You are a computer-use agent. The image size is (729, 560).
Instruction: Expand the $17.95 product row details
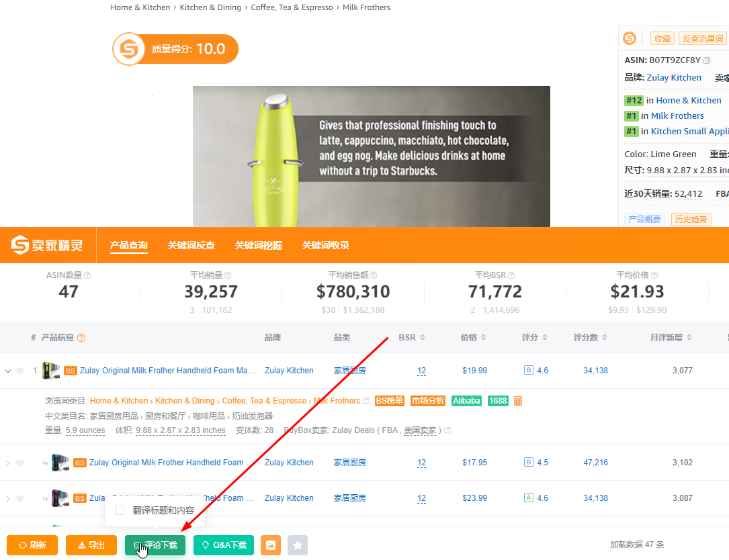[x=8, y=463]
